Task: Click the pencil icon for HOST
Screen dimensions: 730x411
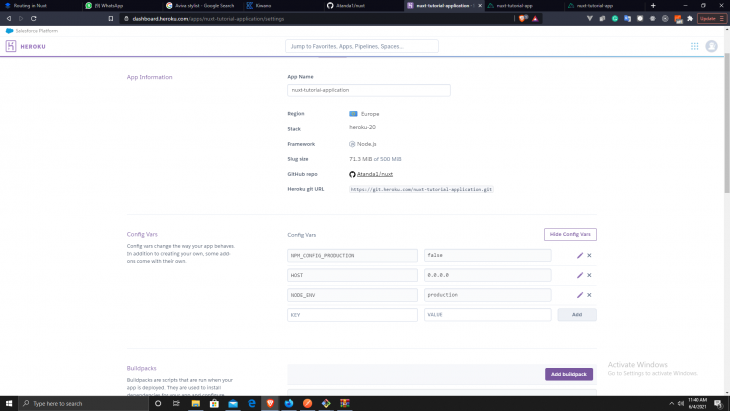Action: 579,275
